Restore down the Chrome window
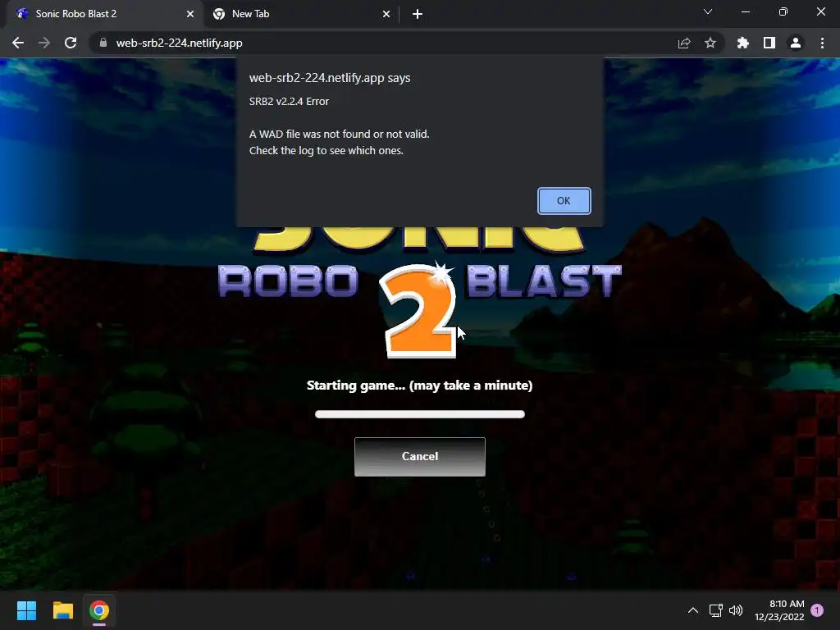 tap(783, 11)
